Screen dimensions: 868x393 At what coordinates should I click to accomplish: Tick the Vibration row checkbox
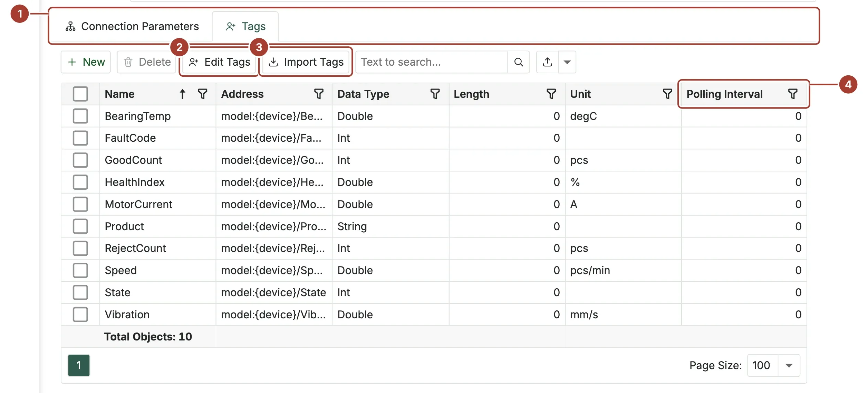(x=80, y=314)
